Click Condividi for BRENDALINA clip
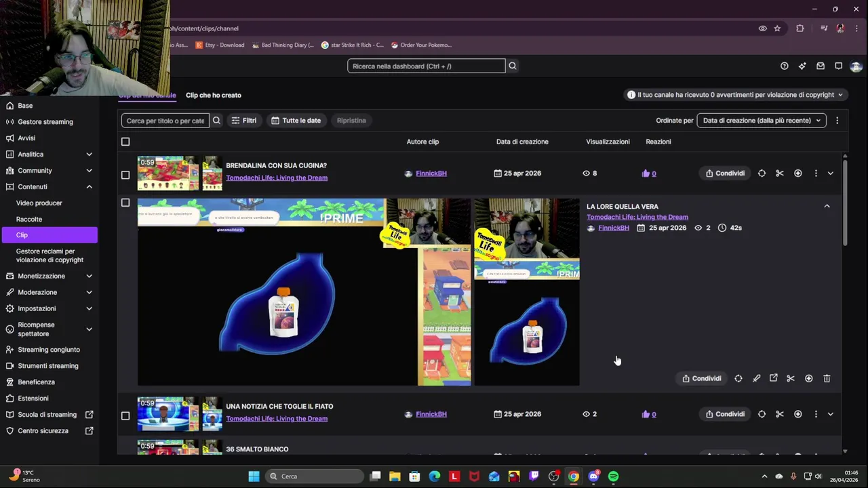Image resolution: width=868 pixels, height=488 pixels. (725, 174)
